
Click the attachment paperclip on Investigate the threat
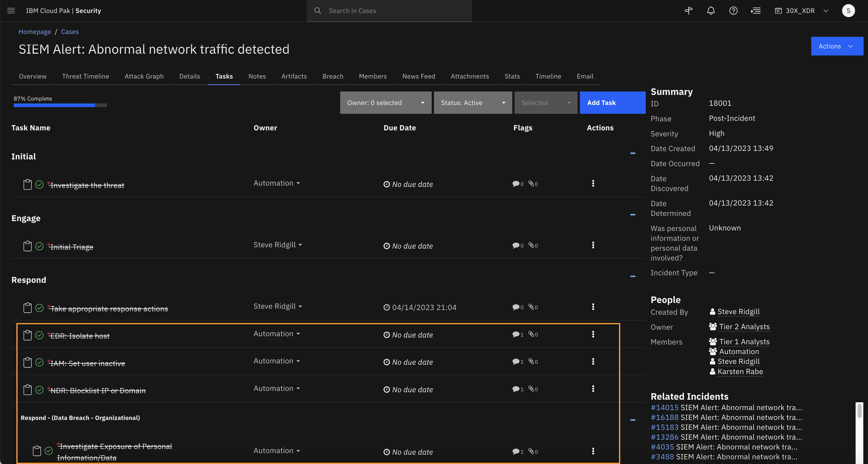[531, 184]
